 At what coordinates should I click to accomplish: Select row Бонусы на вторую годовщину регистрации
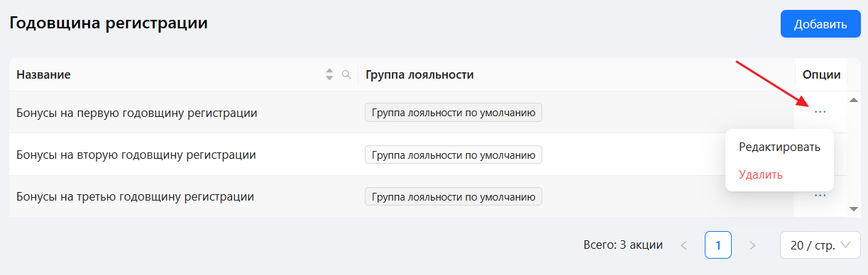(x=402, y=155)
